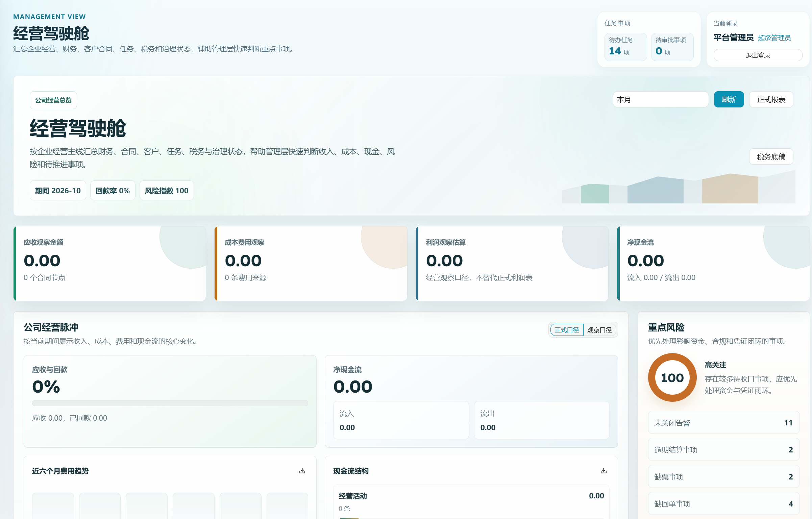This screenshot has height=519, width=812.
Task: Click the 应收 0.00，已回款 0.00 text
Action: pos(70,418)
